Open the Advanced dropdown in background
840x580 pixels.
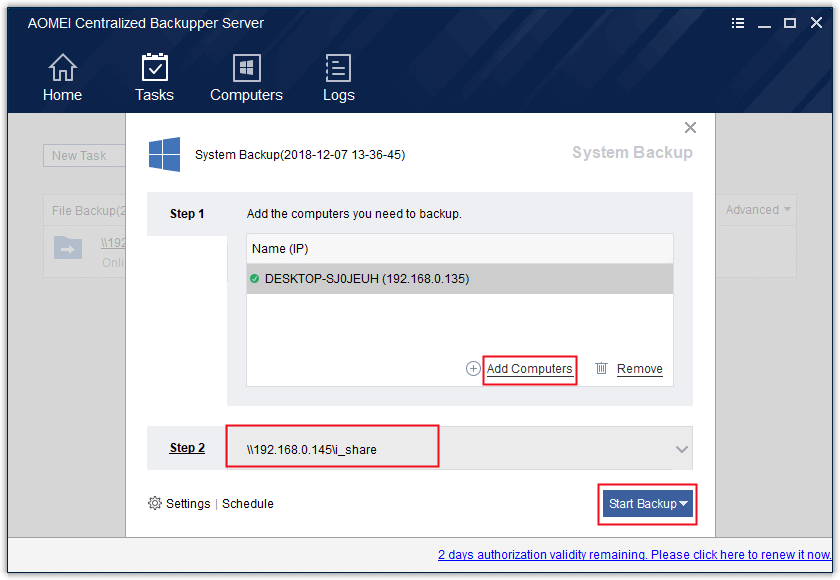pos(758,210)
